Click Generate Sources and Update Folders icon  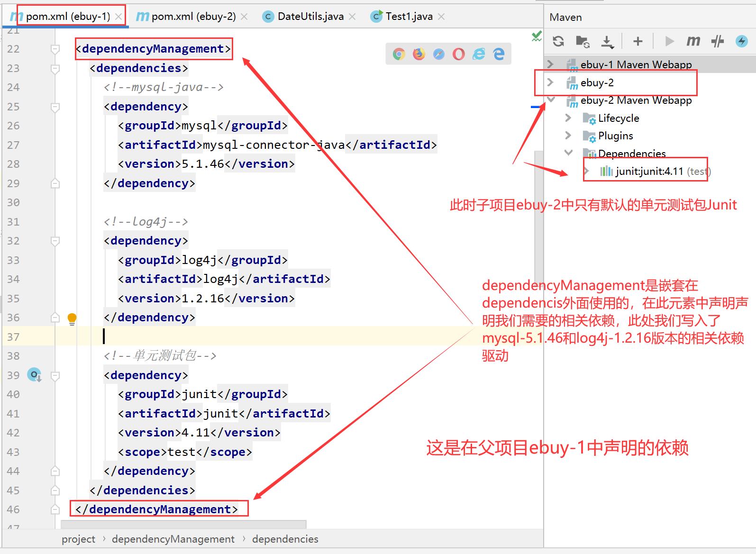click(583, 41)
